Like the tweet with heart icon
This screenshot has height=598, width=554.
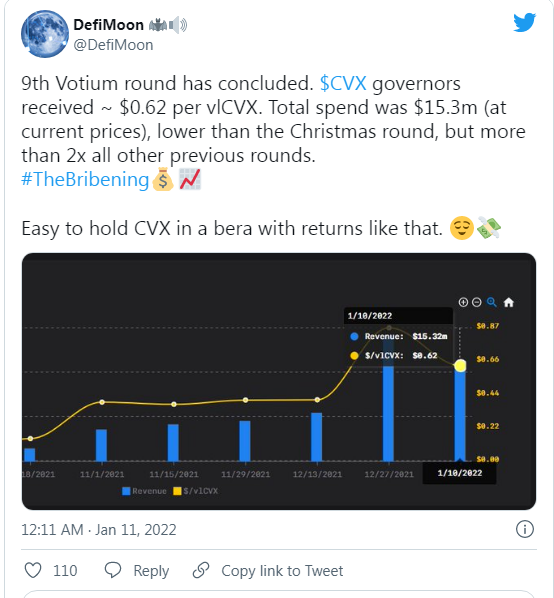(33, 571)
